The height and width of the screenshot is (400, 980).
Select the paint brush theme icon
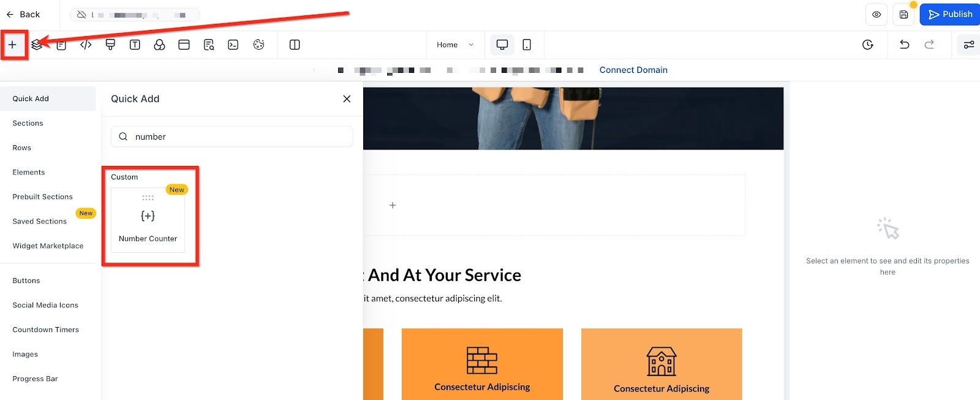pyautogui.click(x=110, y=45)
